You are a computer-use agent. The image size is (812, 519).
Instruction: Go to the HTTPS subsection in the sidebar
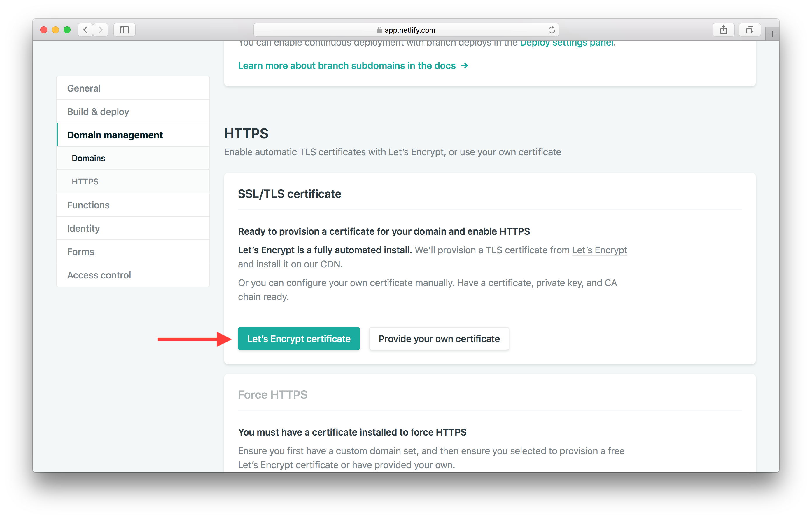coord(85,182)
